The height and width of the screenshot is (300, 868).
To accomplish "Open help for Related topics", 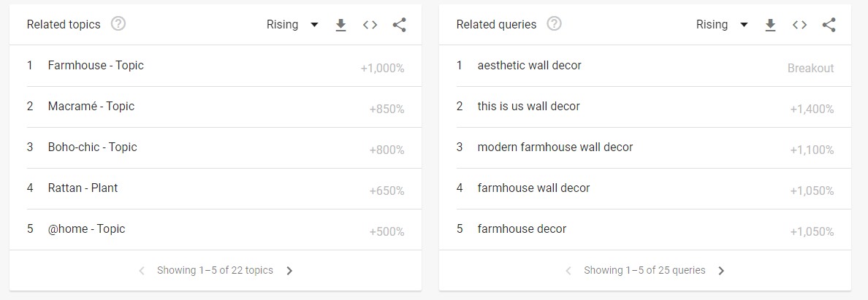I will [x=118, y=24].
